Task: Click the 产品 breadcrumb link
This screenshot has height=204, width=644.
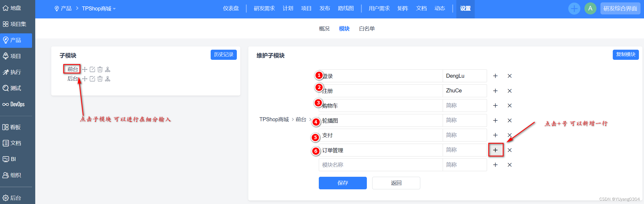Action: [x=63, y=9]
